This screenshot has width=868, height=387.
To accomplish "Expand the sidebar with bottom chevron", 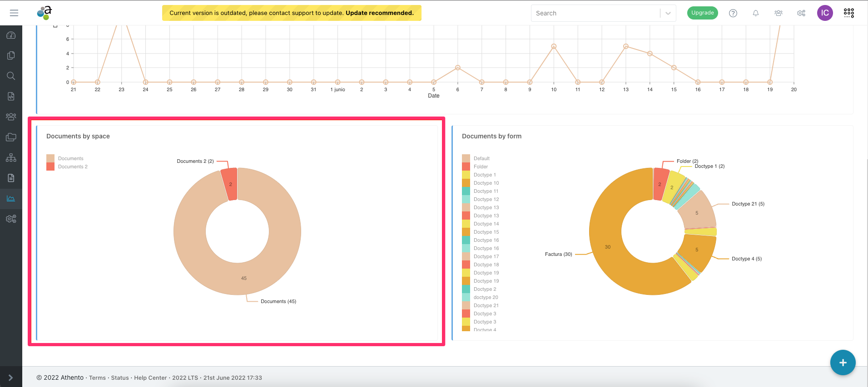I will coord(11,377).
